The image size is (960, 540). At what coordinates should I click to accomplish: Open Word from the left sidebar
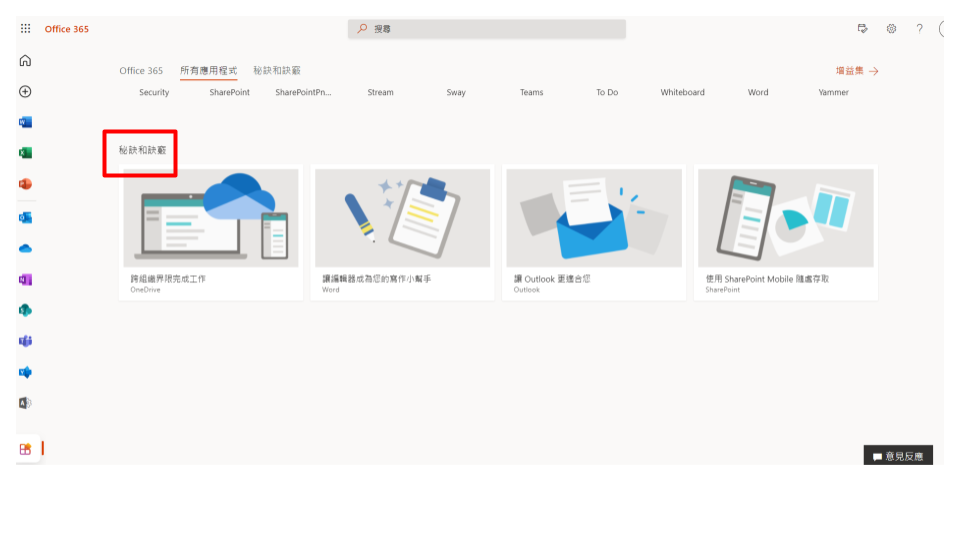click(25, 122)
